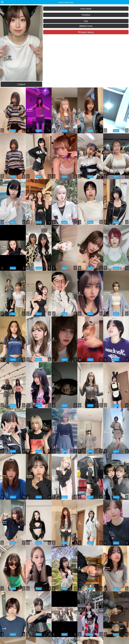129x644 pixels.
Task: Click the Twitter Video Tools title
Action: tap(66, 2)
